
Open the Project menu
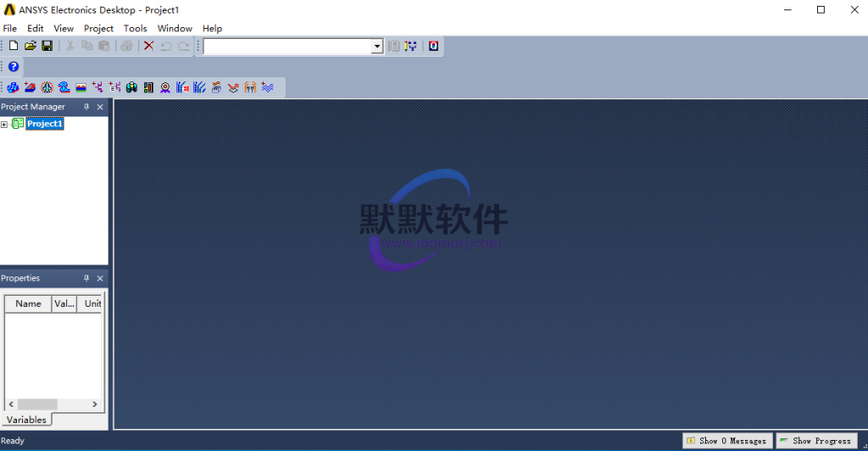pos(98,28)
